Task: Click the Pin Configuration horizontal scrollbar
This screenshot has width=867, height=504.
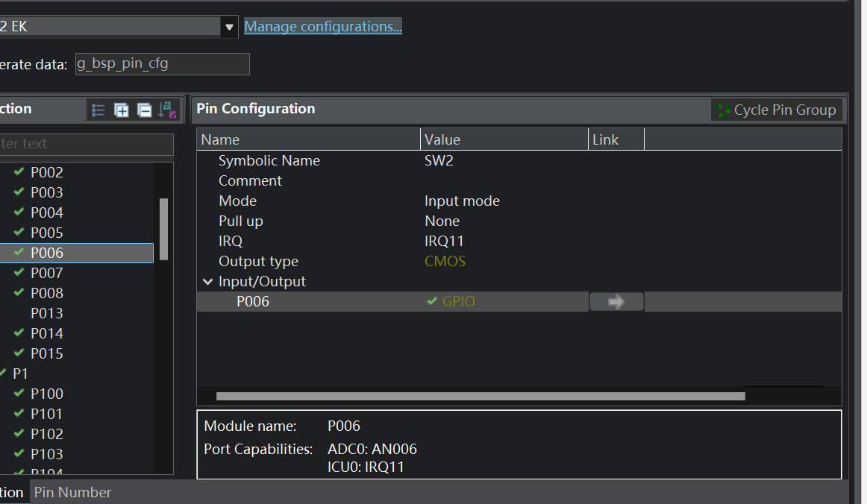Action: (481, 396)
